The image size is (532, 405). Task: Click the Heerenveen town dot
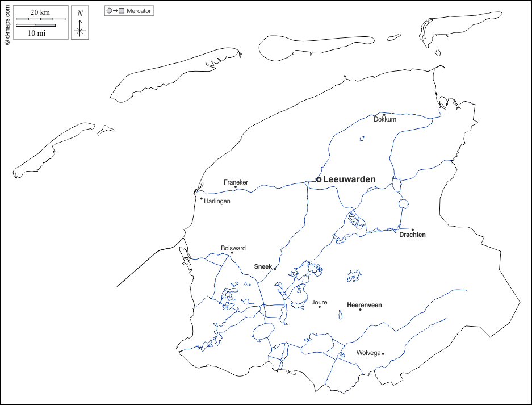[361, 310]
